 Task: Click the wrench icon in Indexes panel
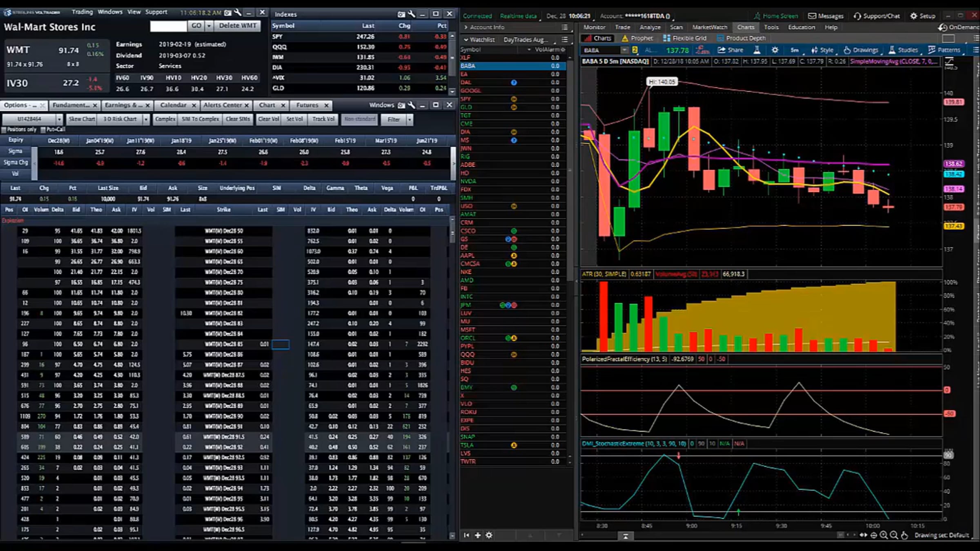click(412, 14)
